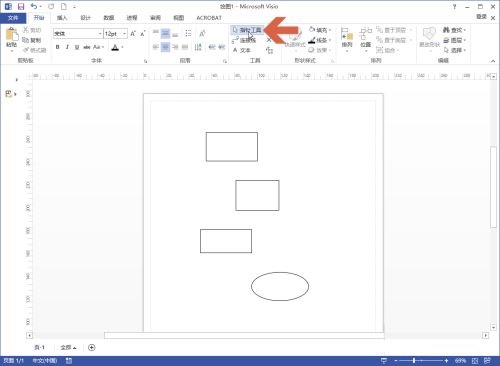Open the 12pt font size dropdown

(124, 34)
